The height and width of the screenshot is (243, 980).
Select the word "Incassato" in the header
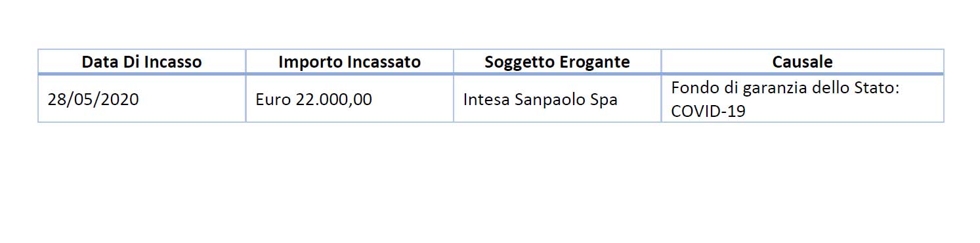coord(386,62)
